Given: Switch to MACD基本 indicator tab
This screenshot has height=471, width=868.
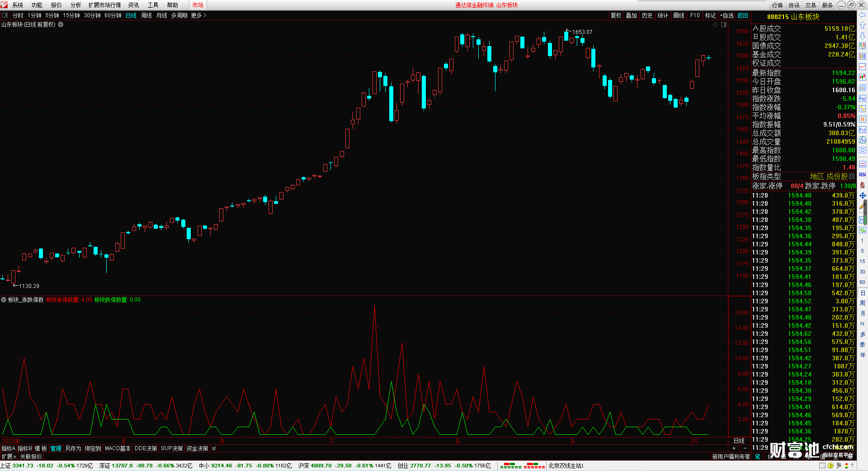Looking at the screenshot, I should tap(118, 448).
